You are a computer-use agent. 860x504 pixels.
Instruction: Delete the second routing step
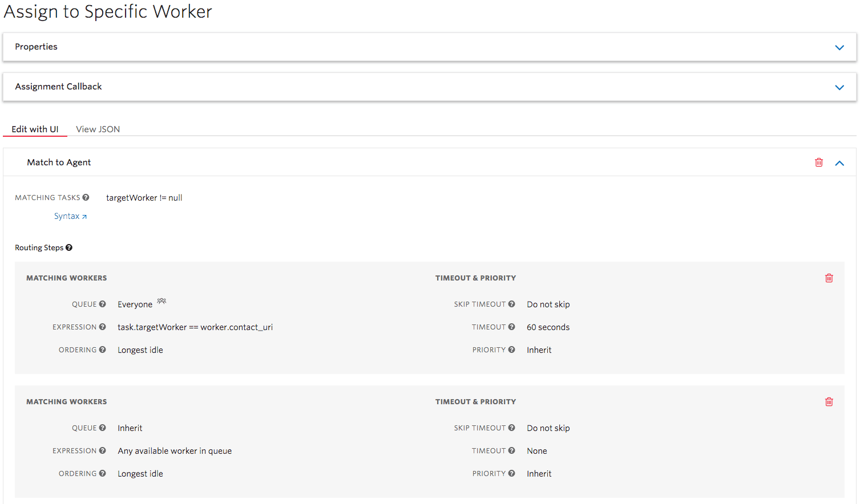click(829, 401)
